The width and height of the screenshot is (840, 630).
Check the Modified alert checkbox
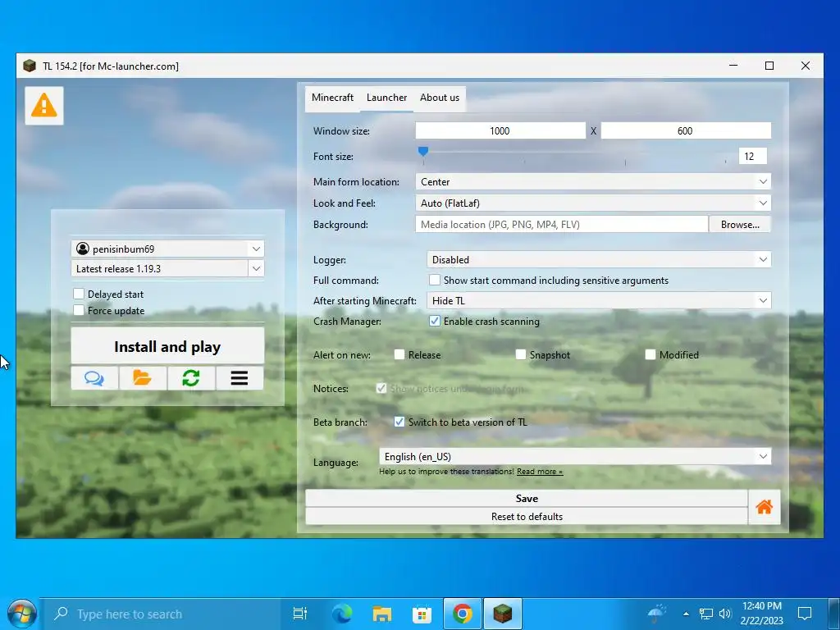[651, 354]
